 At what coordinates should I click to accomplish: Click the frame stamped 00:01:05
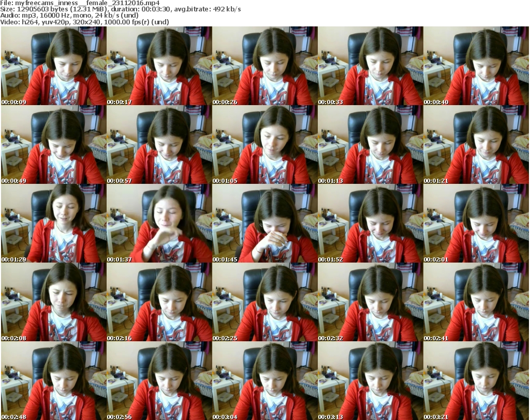tap(264, 144)
